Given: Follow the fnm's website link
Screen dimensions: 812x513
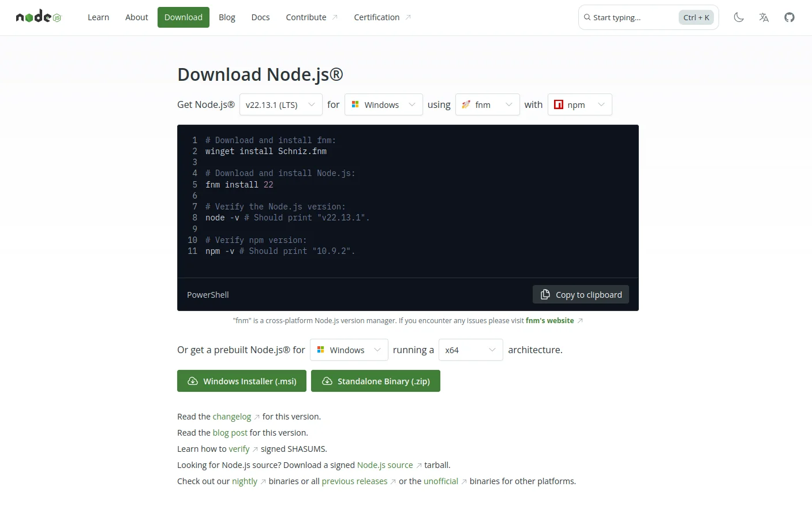Looking at the screenshot, I should click(549, 321).
